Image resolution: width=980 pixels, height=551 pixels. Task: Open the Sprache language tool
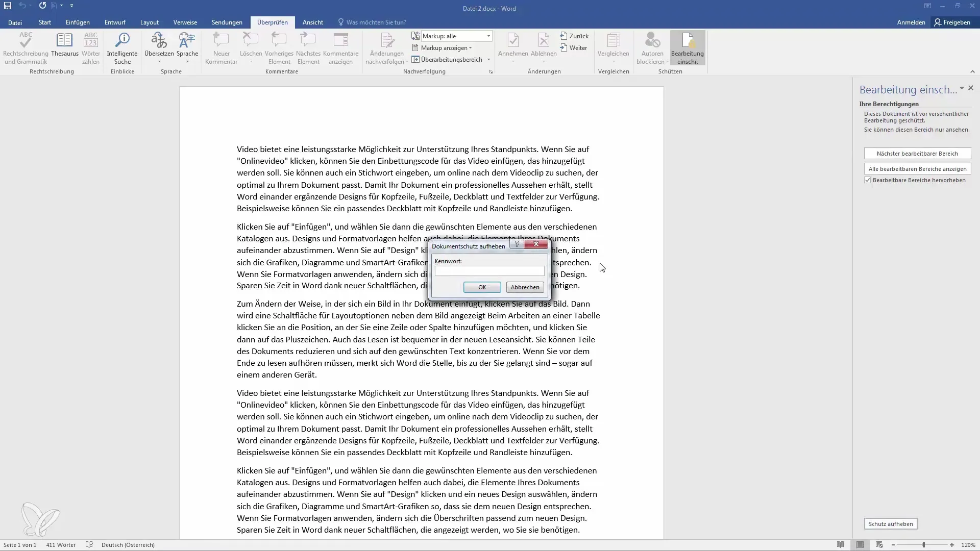[187, 48]
